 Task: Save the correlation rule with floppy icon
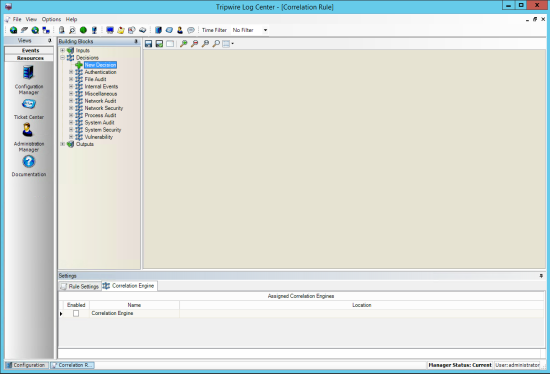[x=148, y=44]
